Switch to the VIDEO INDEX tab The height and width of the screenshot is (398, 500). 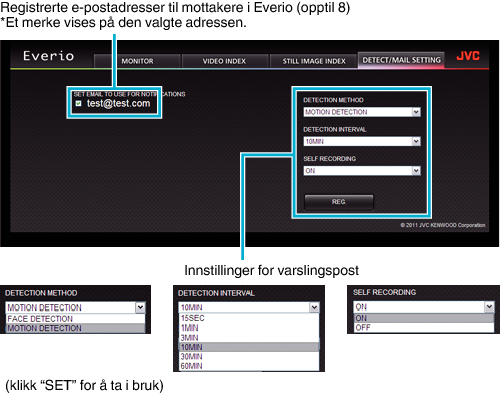click(x=224, y=61)
